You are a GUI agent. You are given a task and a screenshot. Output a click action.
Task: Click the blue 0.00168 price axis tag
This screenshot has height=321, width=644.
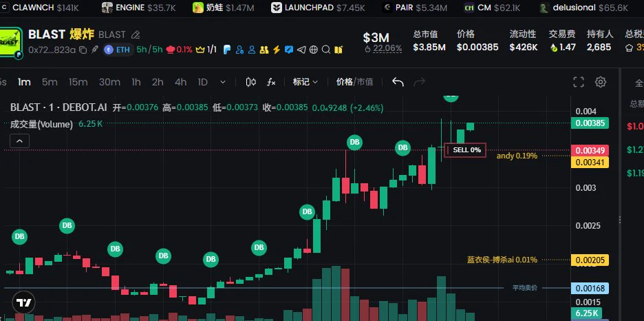590,288
